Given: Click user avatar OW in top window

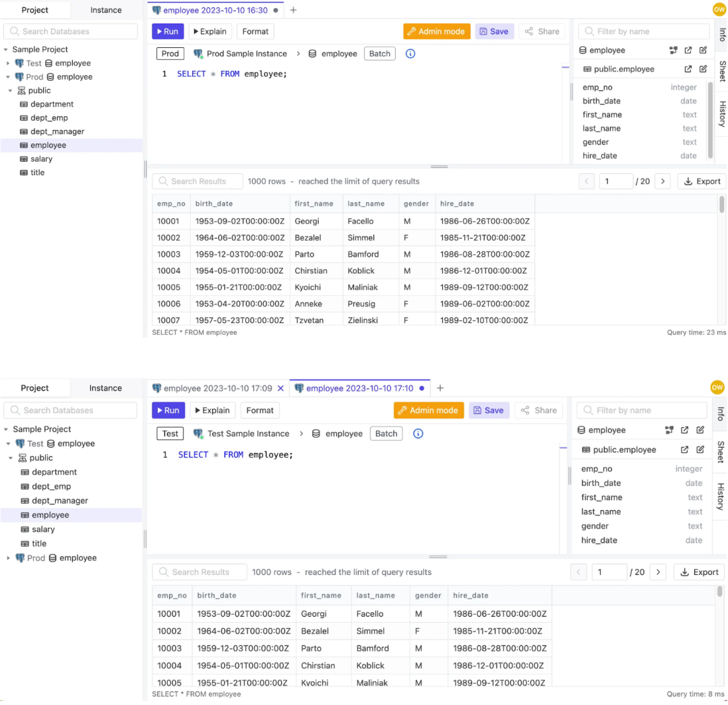Looking at the screenshot, I should [x=719, y=9].
